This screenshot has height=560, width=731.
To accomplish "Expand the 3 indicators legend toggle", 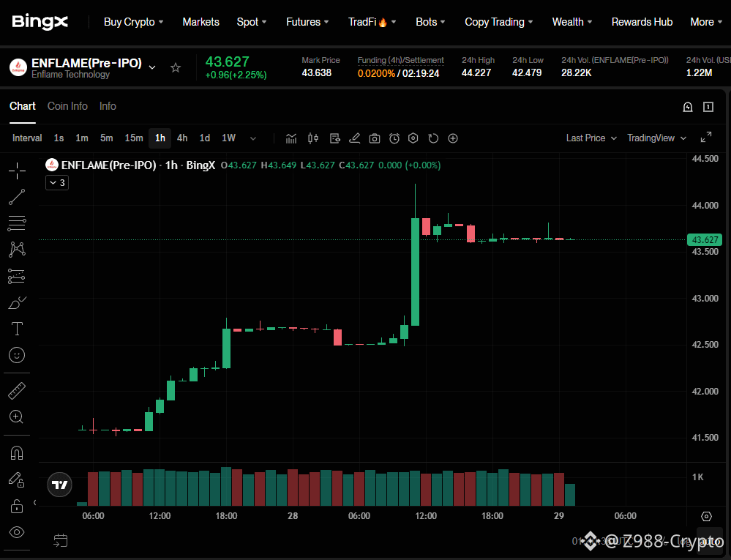I will 57,183.
